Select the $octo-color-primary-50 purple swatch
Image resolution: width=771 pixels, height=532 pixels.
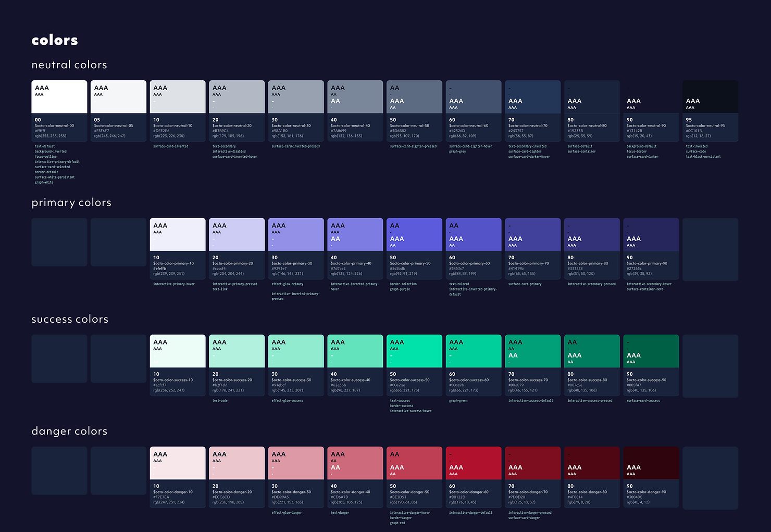click(x=414, y=234)
